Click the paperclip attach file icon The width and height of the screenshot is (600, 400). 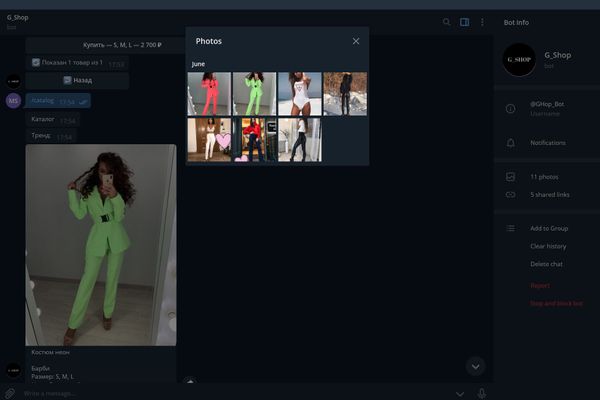10,393
